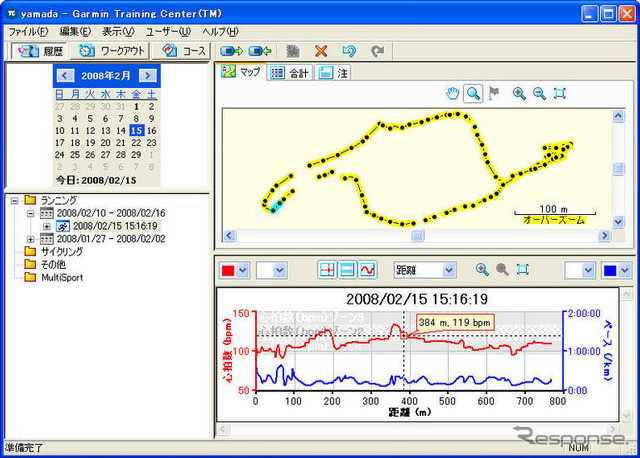Open the red left-axis color dropdown
Image resolution: width=640 pixels, height=458 pixels.
point(241,270)
